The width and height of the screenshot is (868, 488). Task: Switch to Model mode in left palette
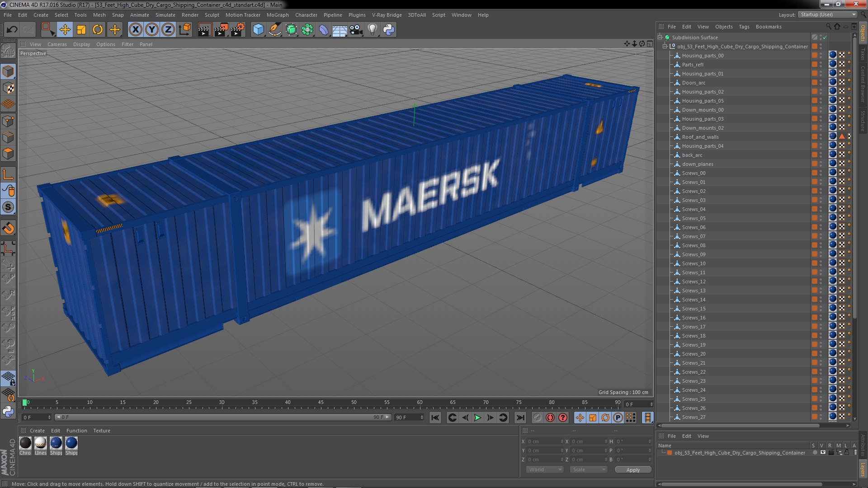click(8, 72)
